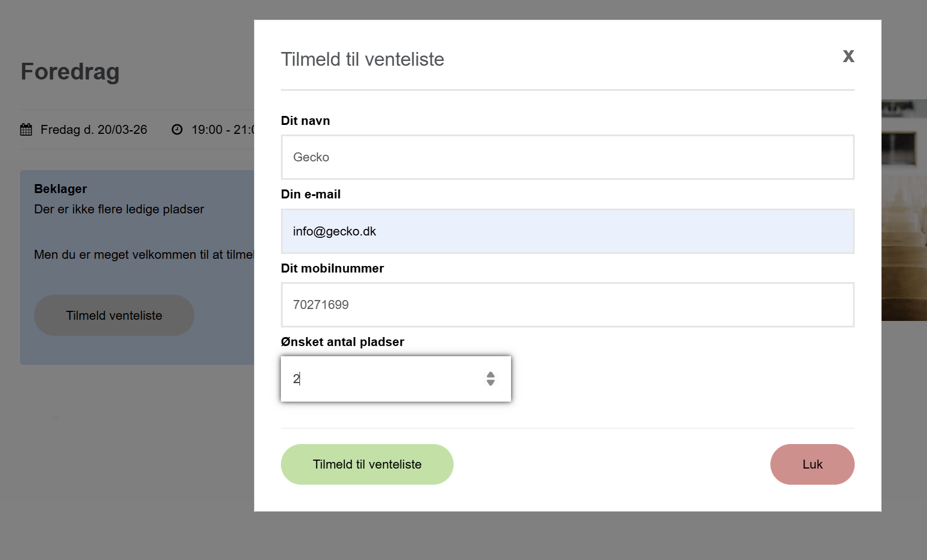Screen dimensions: 927x560
Task: Click the spinner control on the number field
Action: pos(490,378)
